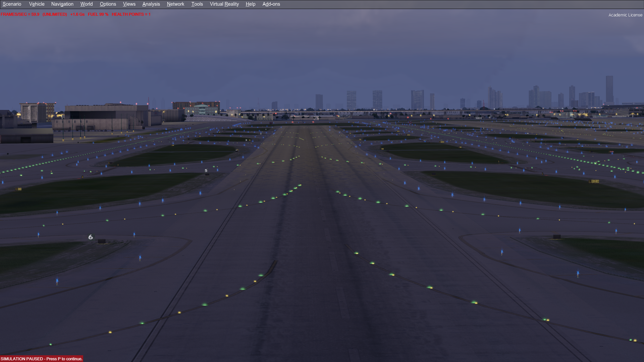Open the World menu
This screenshot has height=362, width=644.
[x=86, y=4]
